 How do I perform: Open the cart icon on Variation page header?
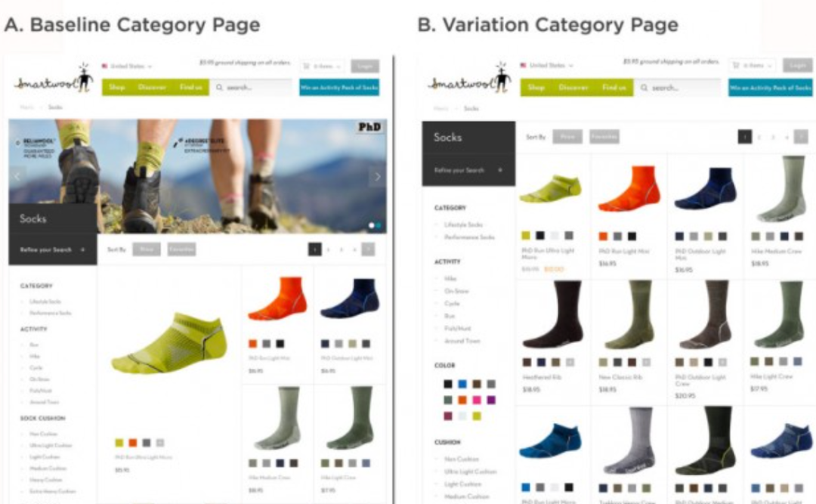coord(736,66)
